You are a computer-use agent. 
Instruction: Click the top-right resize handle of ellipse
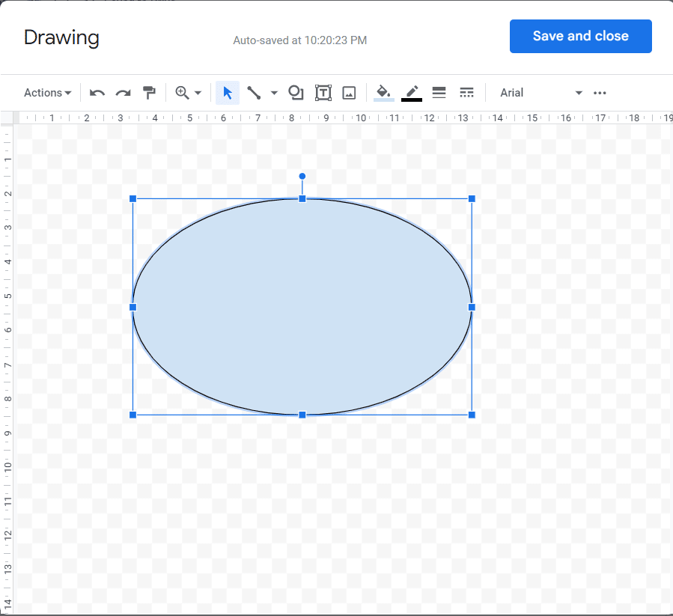[x=472, y=199]
